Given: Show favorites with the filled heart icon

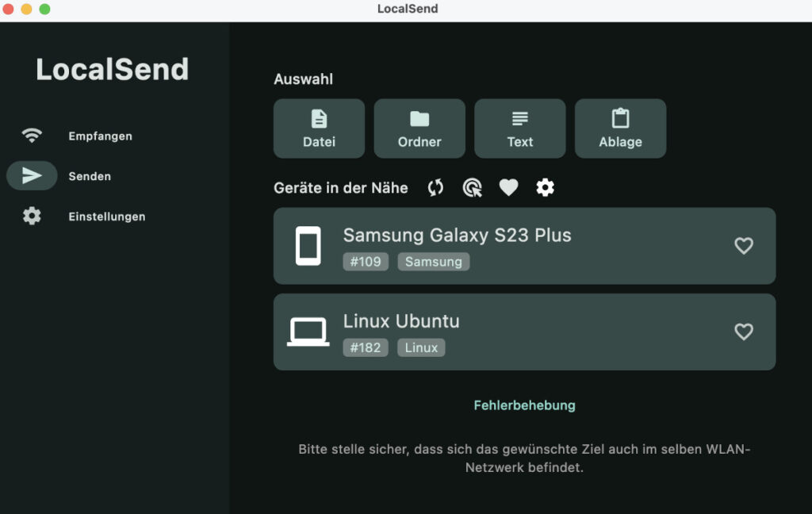Looking at the screenshot, I should pyautogui.click(x=508, y=188).
